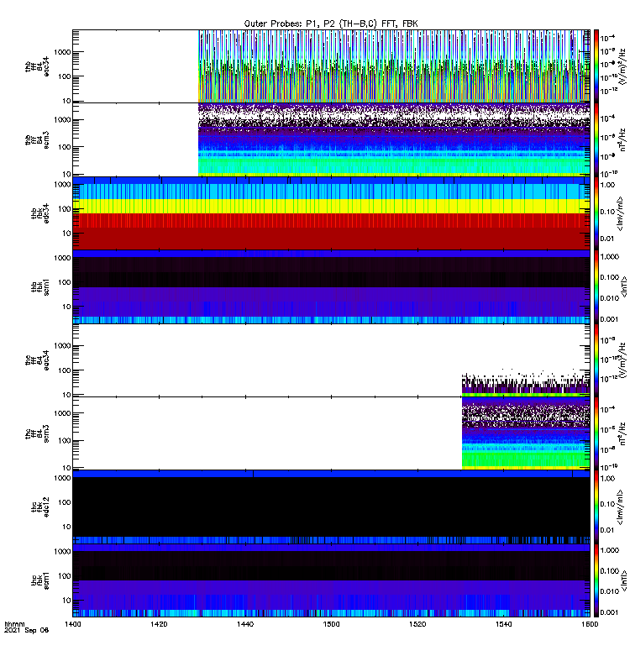
Task: Click the "hhmm" axis unit label
Action: point(14,624)
